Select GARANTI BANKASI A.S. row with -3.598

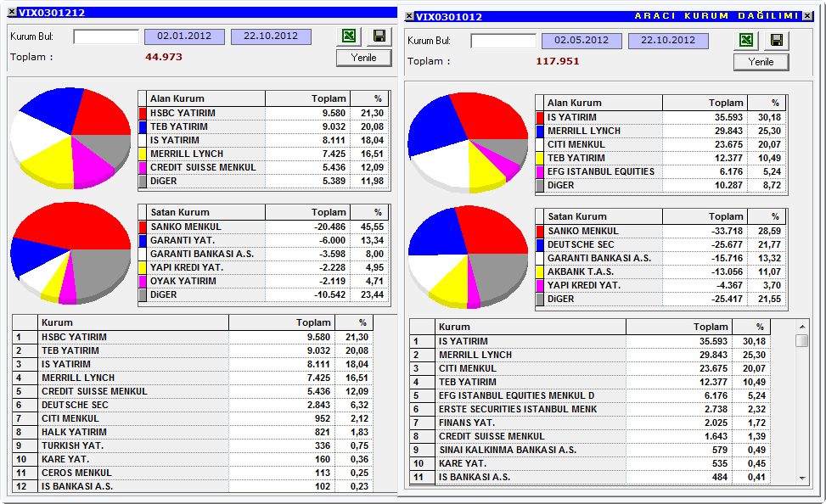coord(263,255)
